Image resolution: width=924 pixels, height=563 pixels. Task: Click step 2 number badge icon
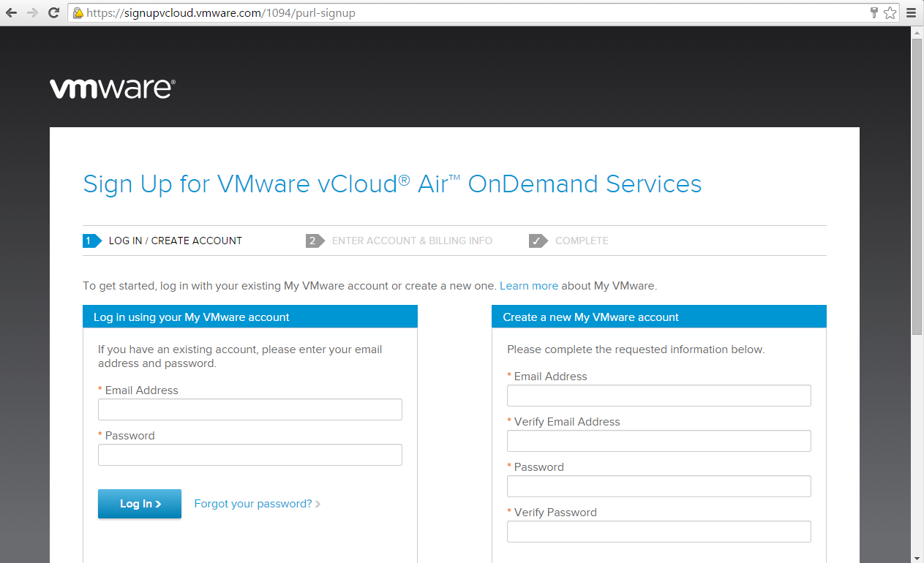pos(315,241)
